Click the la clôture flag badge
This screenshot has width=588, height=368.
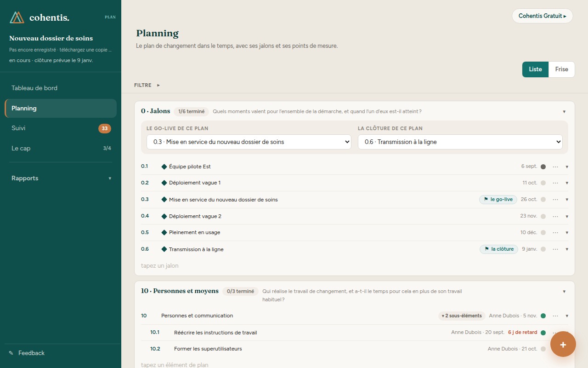(x=499, y=249)
